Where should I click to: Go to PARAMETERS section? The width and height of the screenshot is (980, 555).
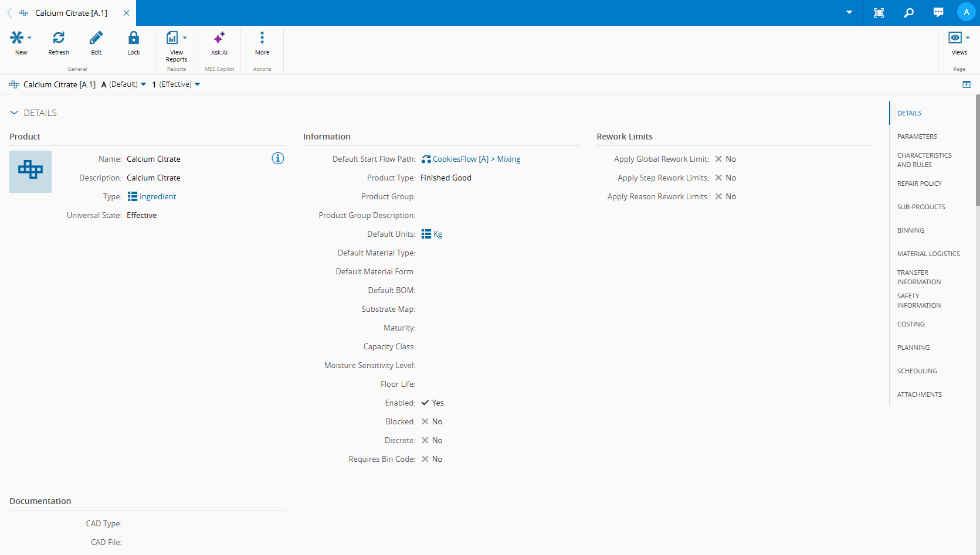point(917,137)
